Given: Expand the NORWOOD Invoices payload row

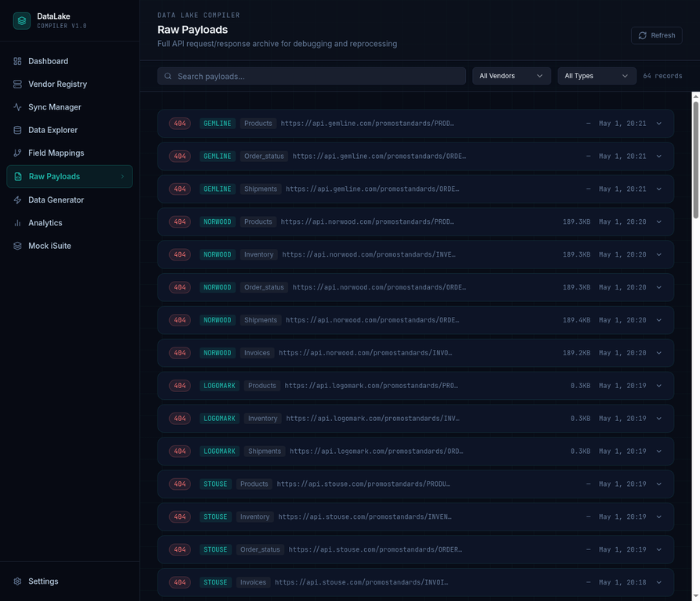Looking at the screenshot, I should (x=416, y=353).
